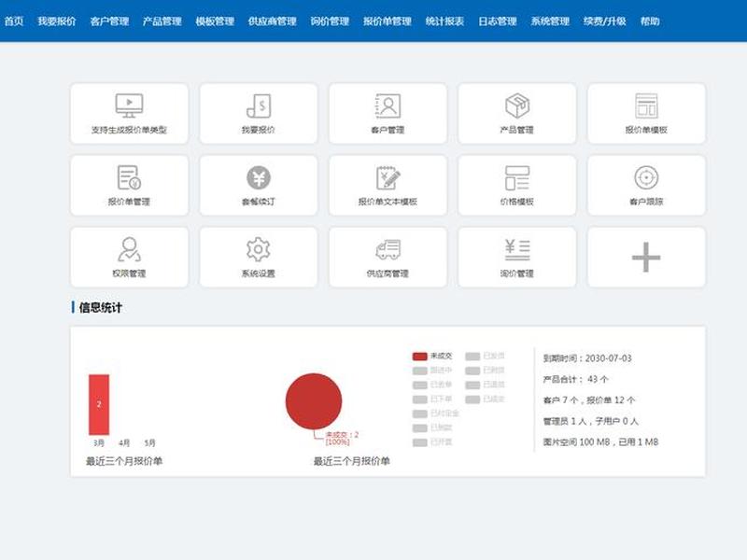This screenshot has width=747, height=560.
Task: Click the 图片空间 100 MB，已用 1 MB text
Action: pos(600,441)
